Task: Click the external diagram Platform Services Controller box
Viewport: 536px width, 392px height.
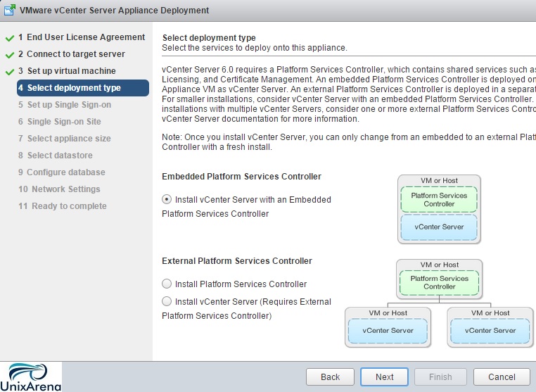Action: pyautogui.click(x=439, y=282)
